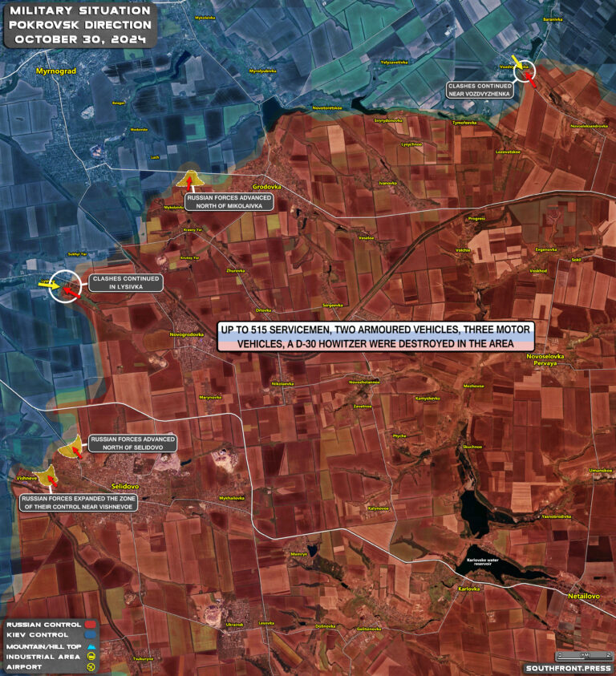Click the yellow arrow pointing at Lysivka
The image size is (616, 676).
point(48,283)
